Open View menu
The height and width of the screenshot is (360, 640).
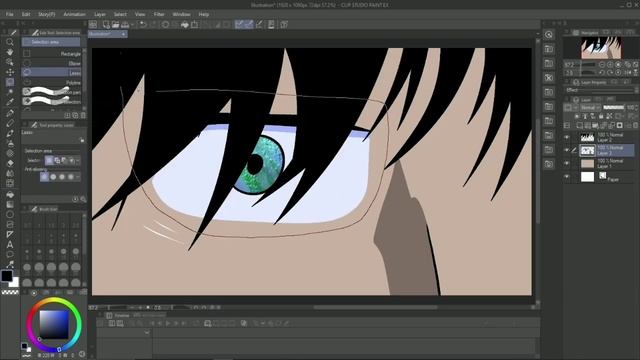coord(140,14)
